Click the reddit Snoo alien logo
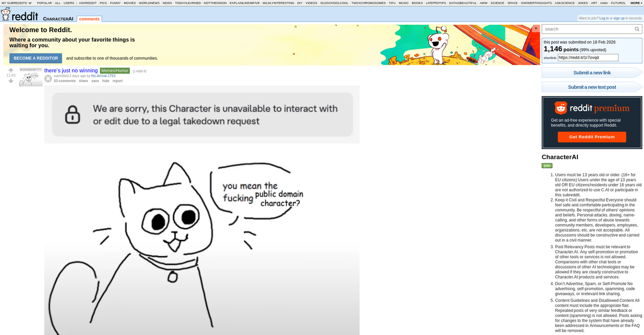The image size is (644, 335). point(6,15)
